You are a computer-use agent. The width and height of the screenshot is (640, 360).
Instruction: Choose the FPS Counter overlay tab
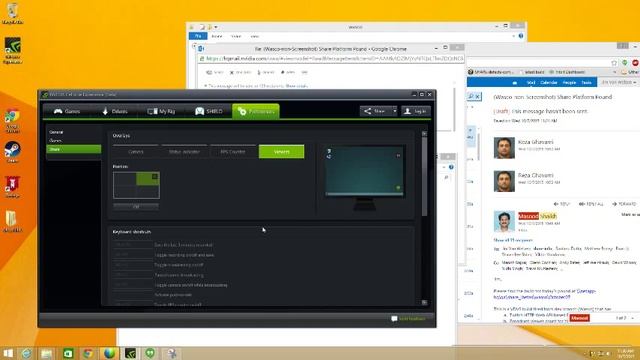[233, 151]
